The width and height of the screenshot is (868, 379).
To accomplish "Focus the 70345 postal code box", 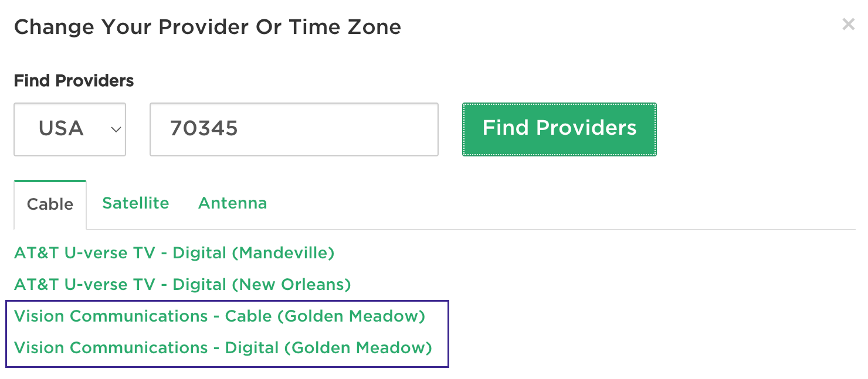I will click(x=293, y=129).
